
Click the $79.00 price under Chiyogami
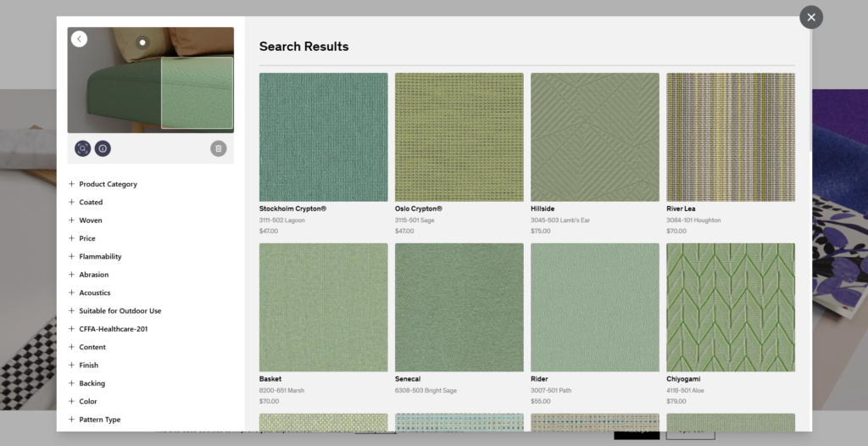[x=676, y=401]
